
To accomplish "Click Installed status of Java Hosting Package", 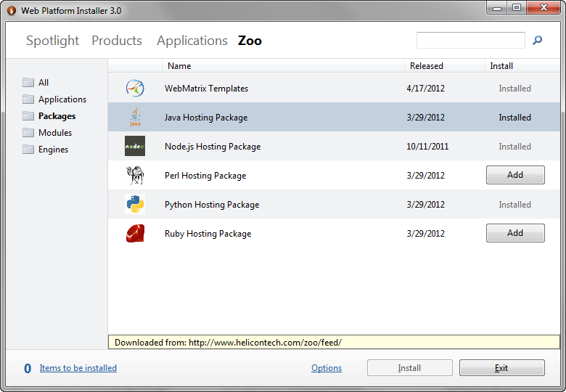I will 514,118.
